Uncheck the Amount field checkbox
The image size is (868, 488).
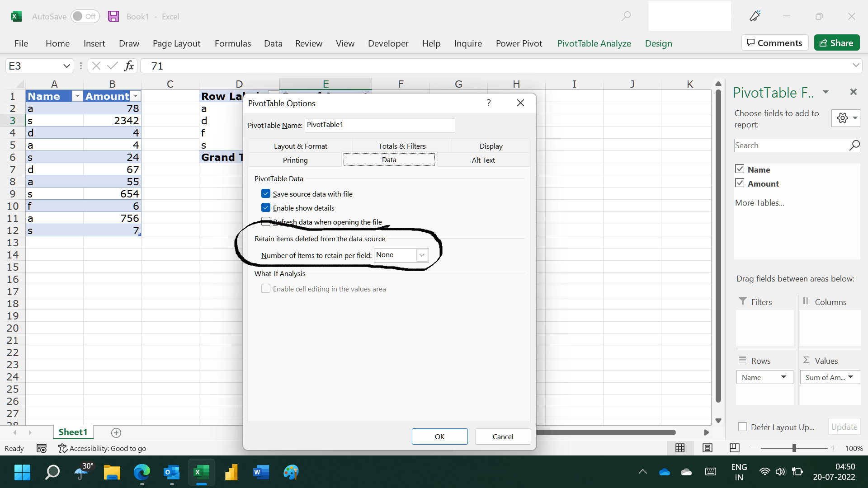(740, 183)
